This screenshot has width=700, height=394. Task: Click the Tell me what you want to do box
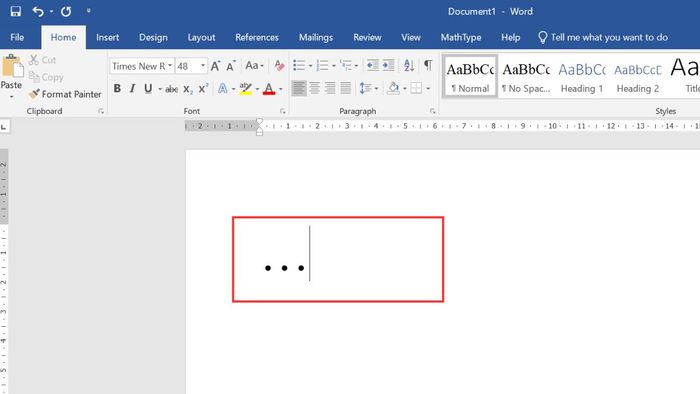point(603,37)
